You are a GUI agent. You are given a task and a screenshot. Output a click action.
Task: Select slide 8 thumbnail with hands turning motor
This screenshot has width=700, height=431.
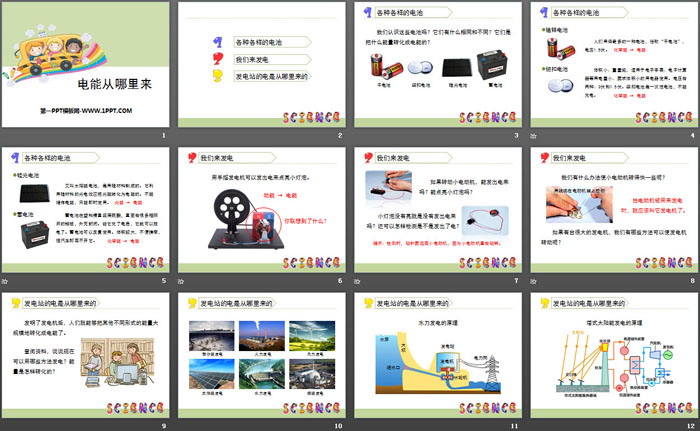click(612, 213)
